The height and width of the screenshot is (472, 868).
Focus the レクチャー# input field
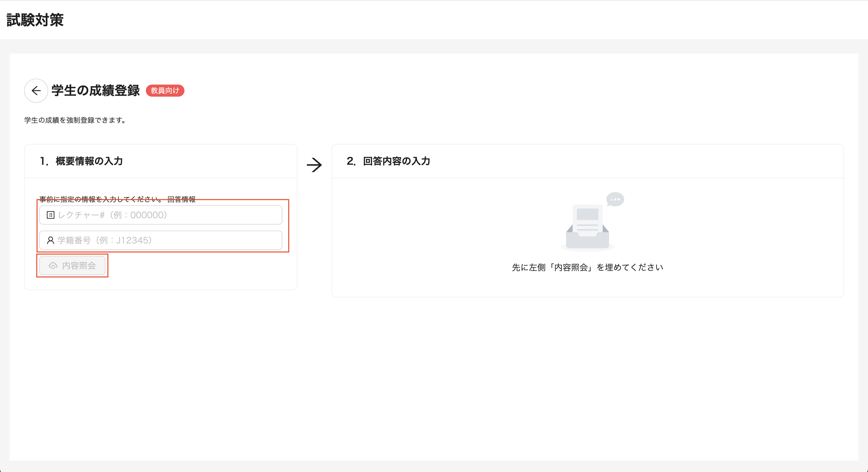(x=168, y=215)
